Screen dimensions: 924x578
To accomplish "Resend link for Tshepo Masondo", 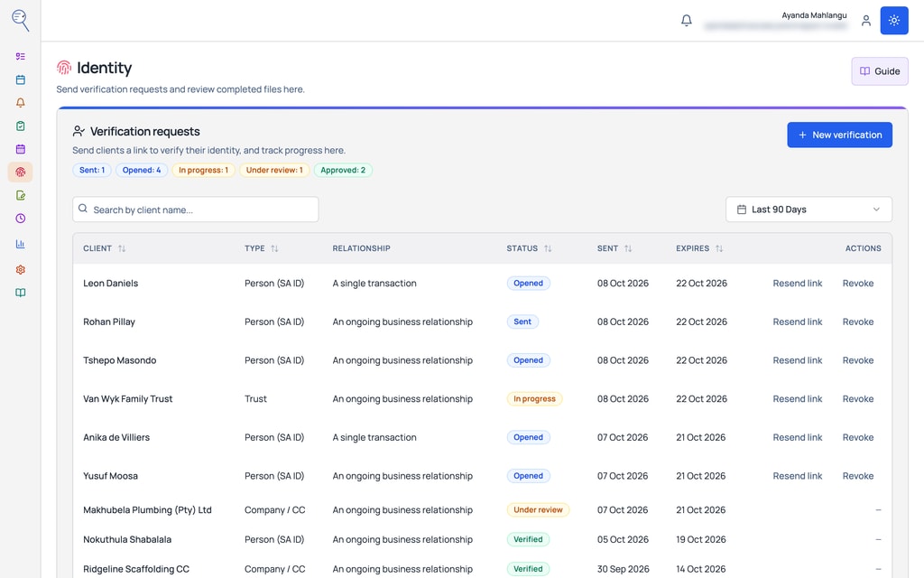I will (x=798, y=360).
